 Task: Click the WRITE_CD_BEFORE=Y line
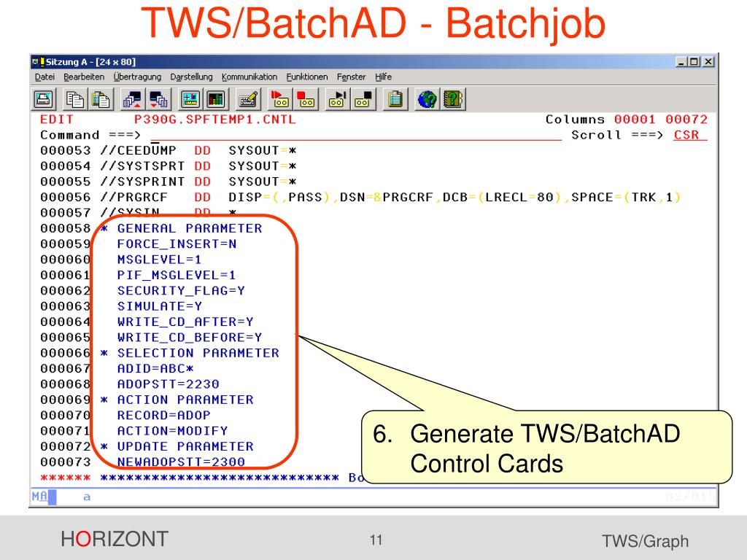(x=190, y=338)
